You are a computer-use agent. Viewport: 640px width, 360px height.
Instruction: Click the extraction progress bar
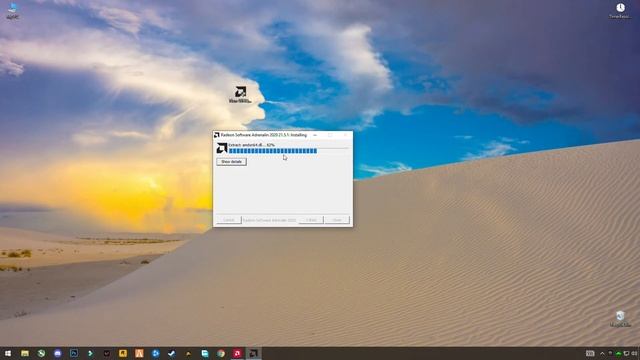[x=289, y=151]
